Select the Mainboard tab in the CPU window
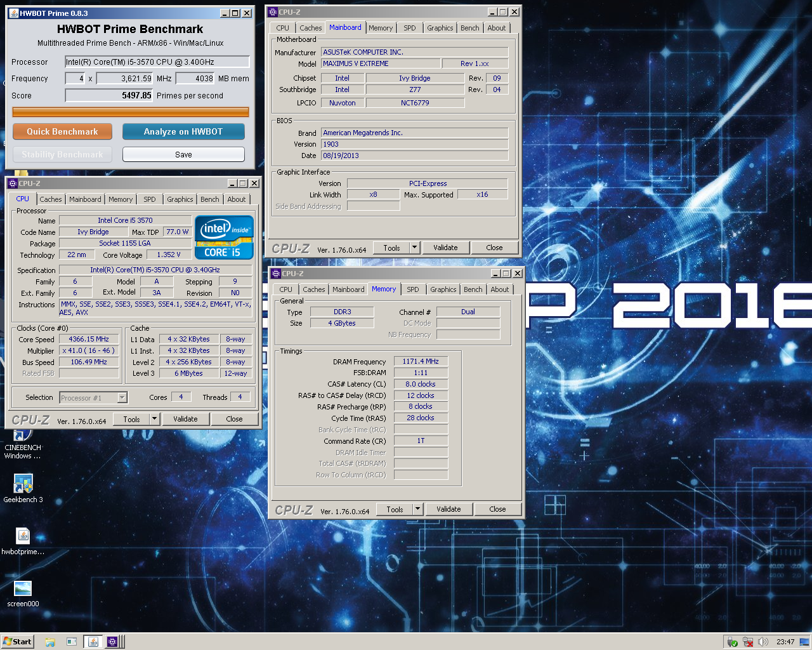The height and width of the screenshot is (650, 812). pos(85,199)
